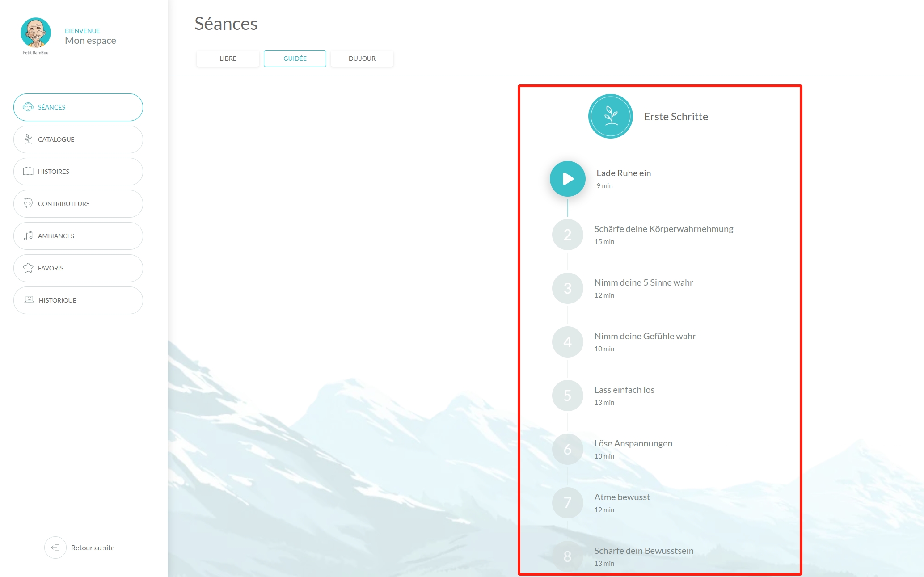This screenshot has width=924, height=577.
Task: Click the Erste Schritte plant icon
Action: 610,116
